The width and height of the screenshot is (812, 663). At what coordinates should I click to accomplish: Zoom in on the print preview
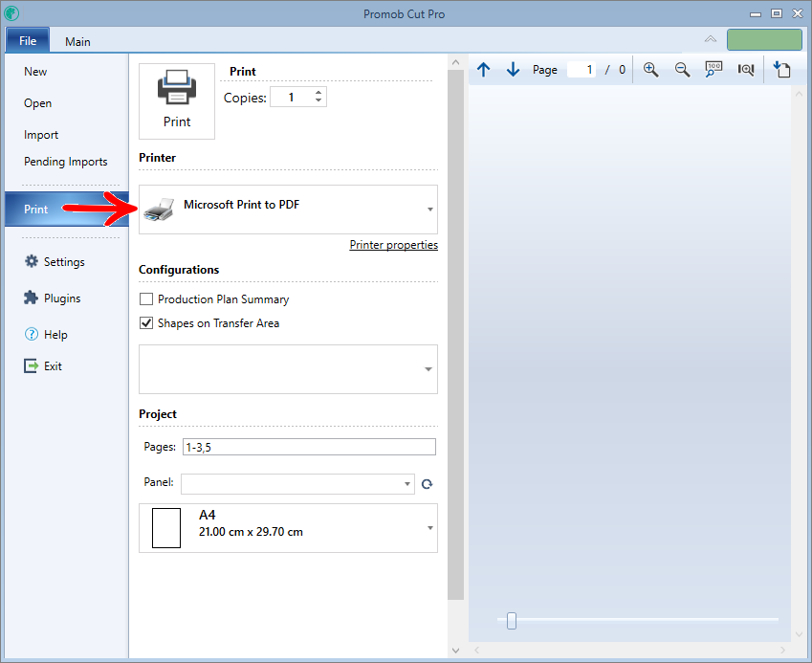(650, 70)
